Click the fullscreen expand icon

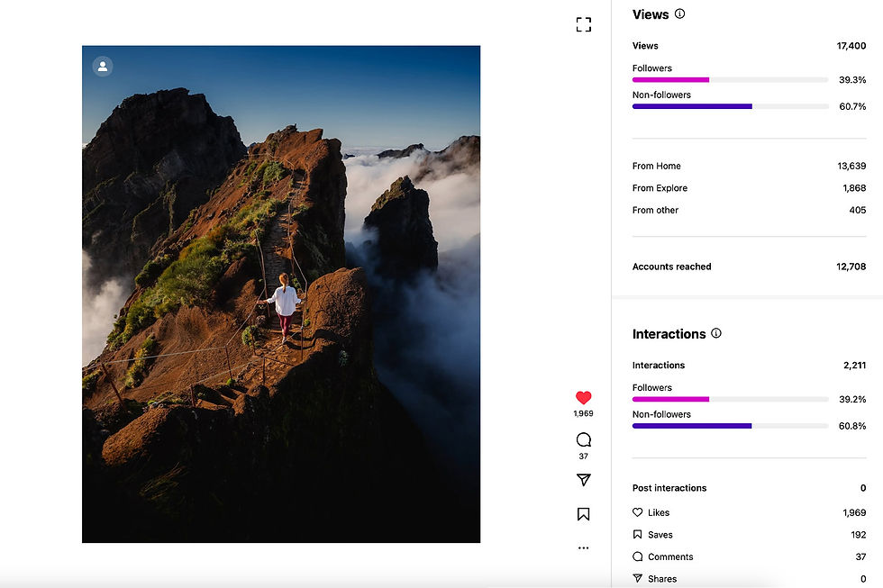[x=584, y=24]
